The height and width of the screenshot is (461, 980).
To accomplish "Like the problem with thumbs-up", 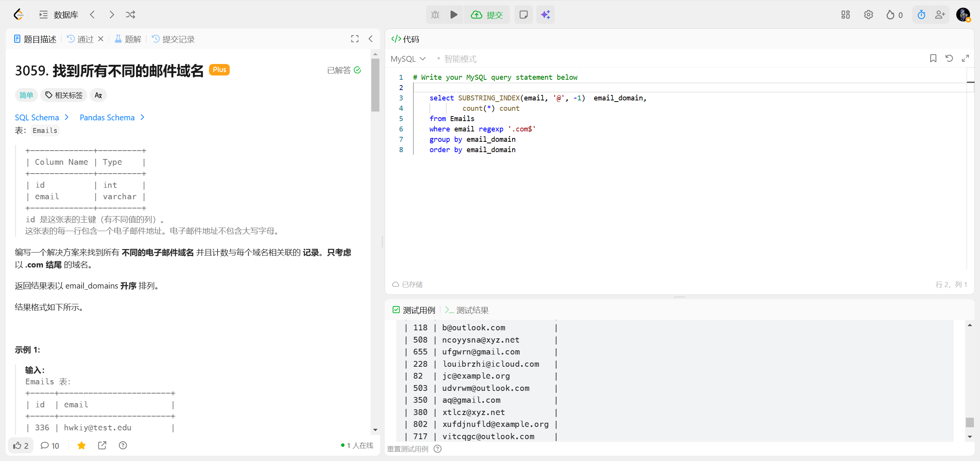I will (21, 445).
